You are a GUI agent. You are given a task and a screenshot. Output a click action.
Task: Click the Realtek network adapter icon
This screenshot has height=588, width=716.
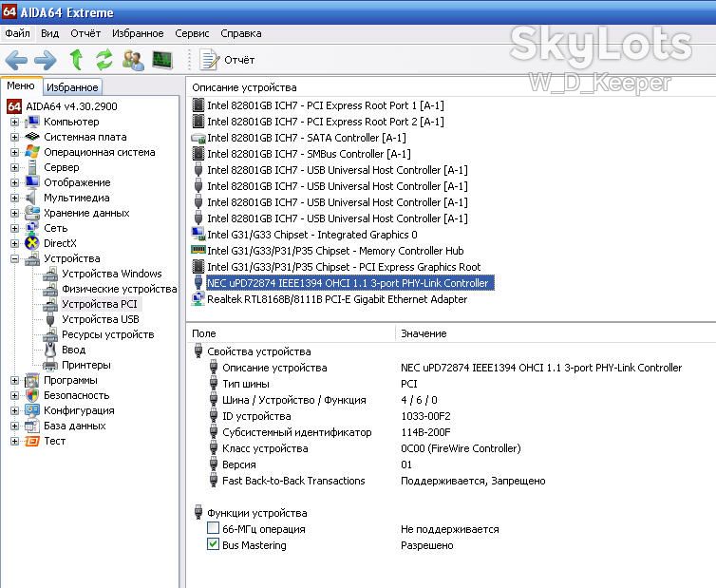[x=198, y=299]
